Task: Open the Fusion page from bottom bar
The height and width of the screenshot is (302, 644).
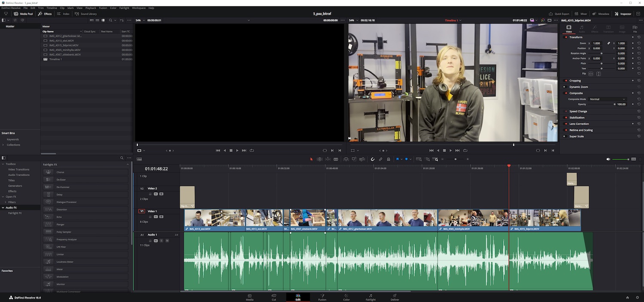Action: point(322,298)
